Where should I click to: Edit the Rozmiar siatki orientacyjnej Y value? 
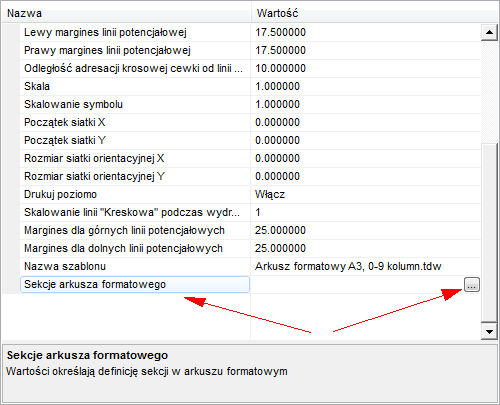click(366, 177)
